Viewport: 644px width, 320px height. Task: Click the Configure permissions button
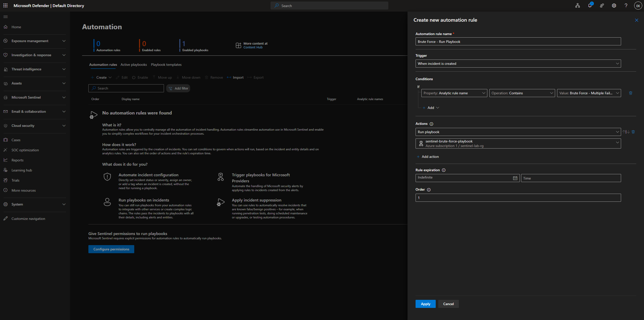pyautogui.click(x=111, y=249)
